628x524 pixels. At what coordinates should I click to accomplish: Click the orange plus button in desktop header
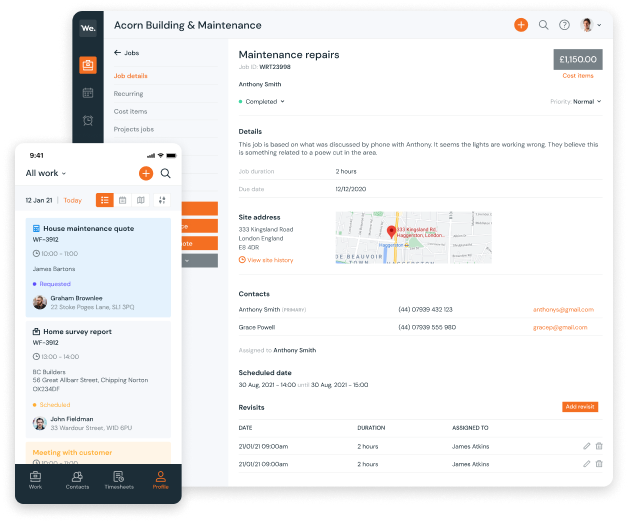(521, 25)
